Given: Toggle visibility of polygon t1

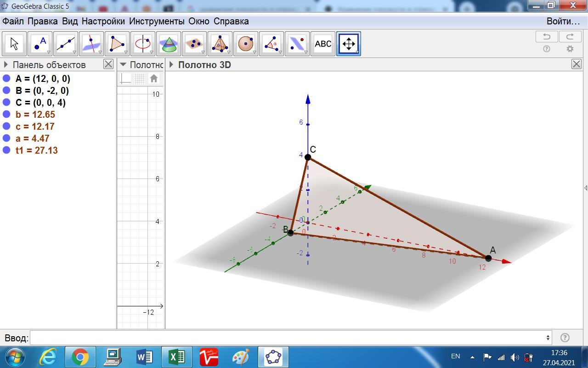Looking at the screenshot, I should [6, 150].
